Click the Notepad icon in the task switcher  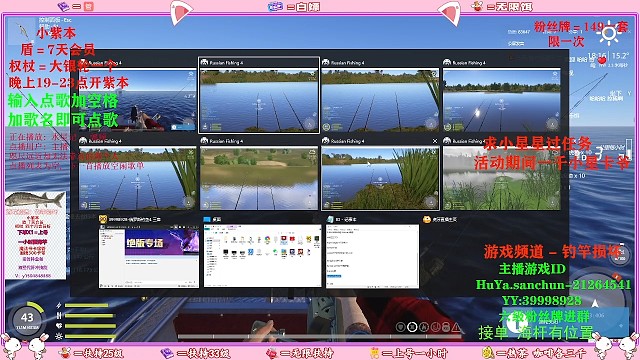(x=330, y=219)
